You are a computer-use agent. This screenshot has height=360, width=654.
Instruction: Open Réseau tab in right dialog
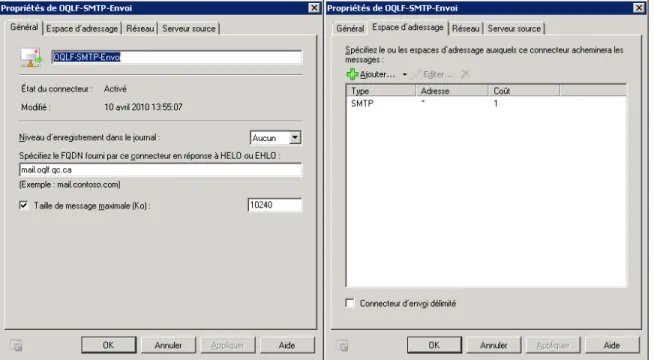[x=465, y=28]
